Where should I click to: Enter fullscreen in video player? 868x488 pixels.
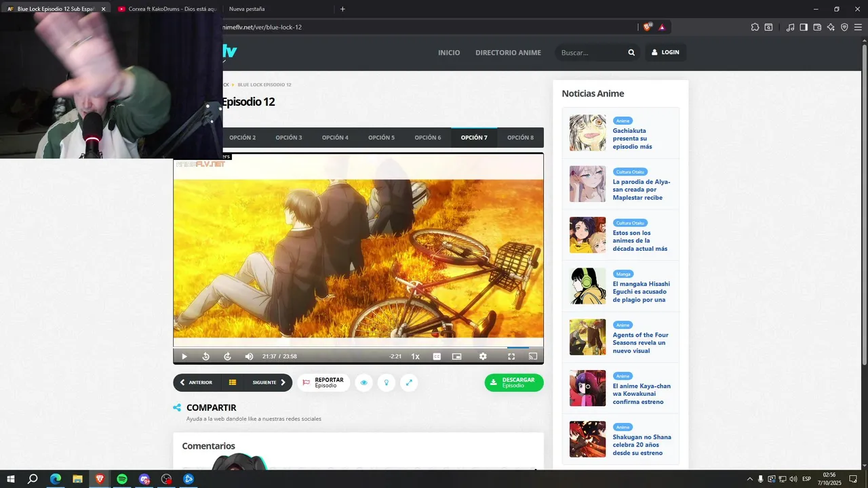click(x=511, y=357)
